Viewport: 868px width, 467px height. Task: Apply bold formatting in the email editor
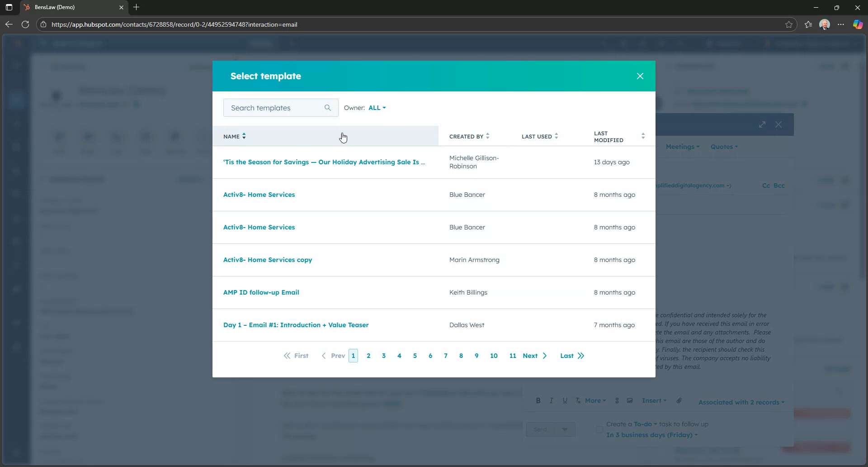tap(538, 400)
